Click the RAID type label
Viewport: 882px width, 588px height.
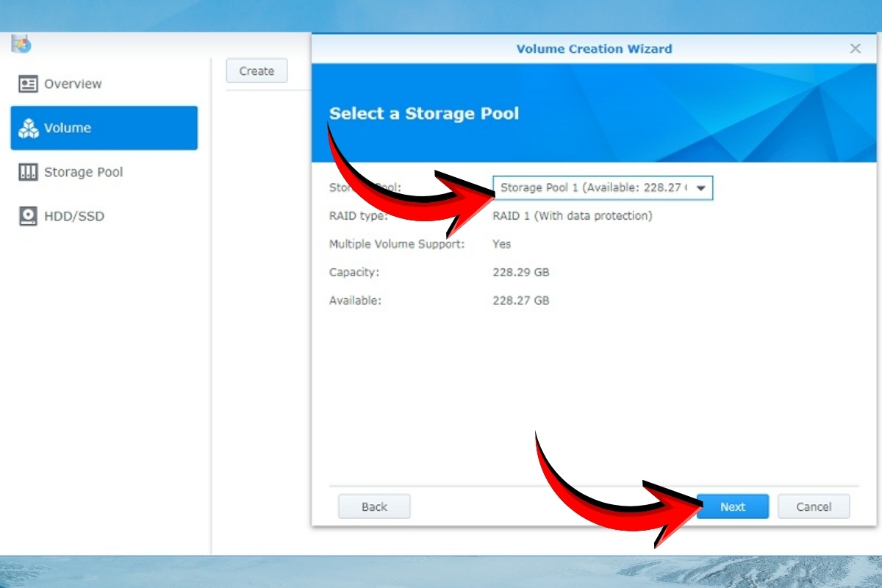pos(359,215)
